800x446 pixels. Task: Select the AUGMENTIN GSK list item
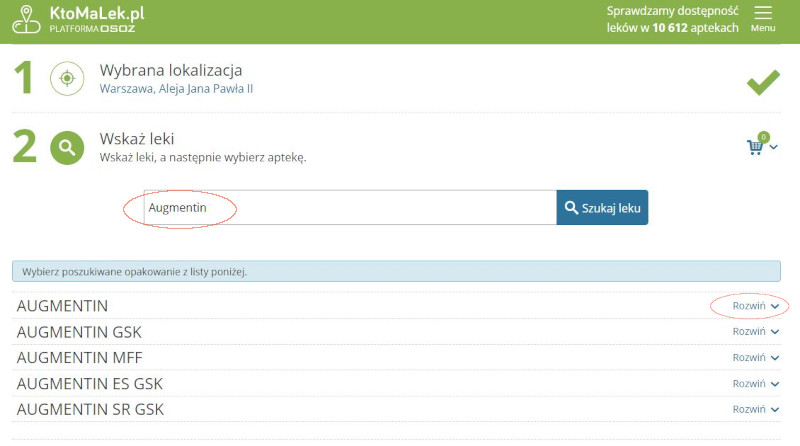click(x=79, y=332)
